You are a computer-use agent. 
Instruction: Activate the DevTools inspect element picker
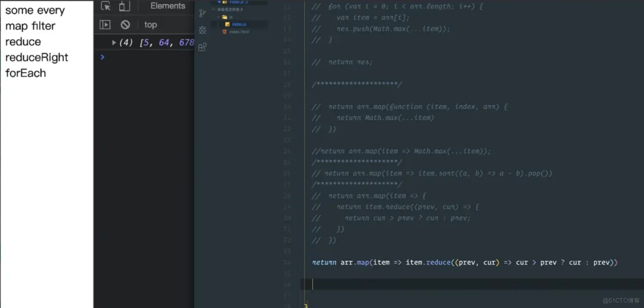coord(106,6)
